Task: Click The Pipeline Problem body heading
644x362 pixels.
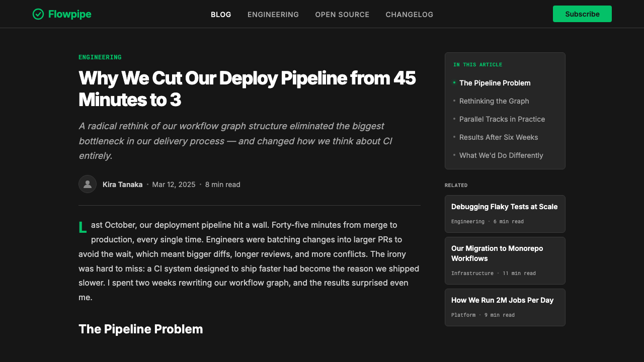Action: [x=141, y=329]
